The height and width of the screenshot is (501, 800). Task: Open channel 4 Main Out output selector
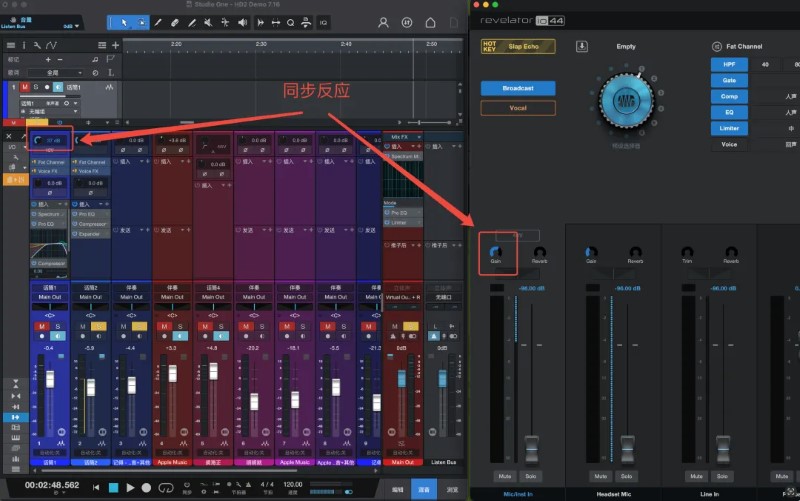(172, 297)
